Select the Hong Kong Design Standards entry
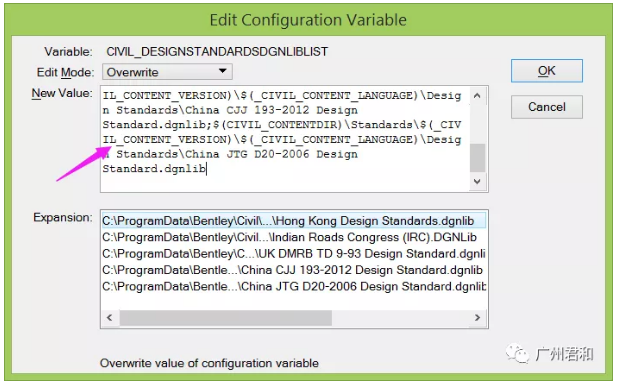This screenshot has width=620, height=384. point(294,221)
